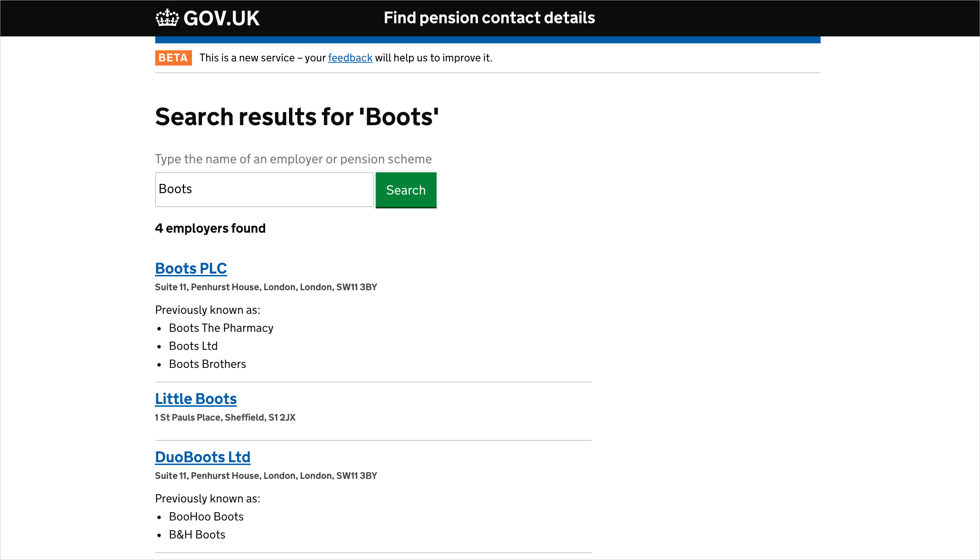The image size is (980, 560).
Task: Click inside the employer name search box
Action: pyautogui.click(x=263, y=189)
